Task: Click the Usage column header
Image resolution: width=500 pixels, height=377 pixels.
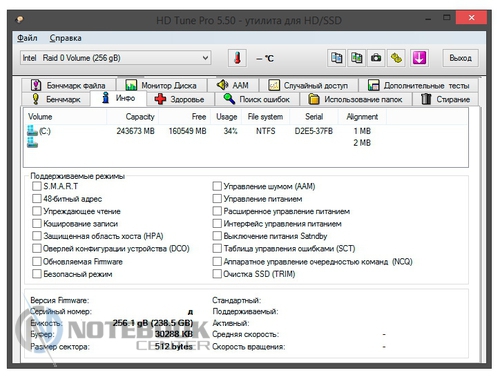Action: (x=227, y=117)
